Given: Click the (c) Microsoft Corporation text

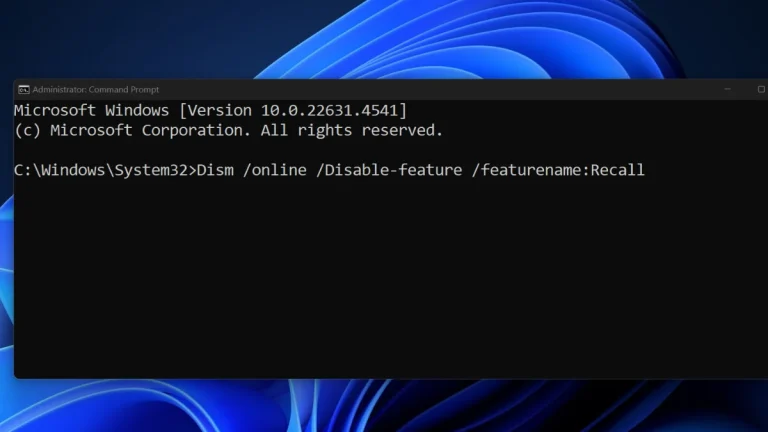Looking at the screenshot, I should pyautogui.click(x=132, y=130).
